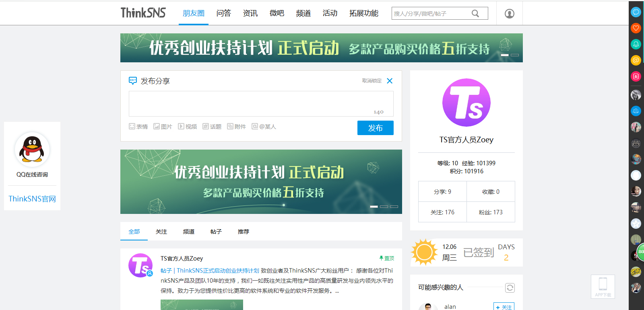Follow alan with the 关注 button
Screen dimensions: 644x310
click(x=504, y=307)
